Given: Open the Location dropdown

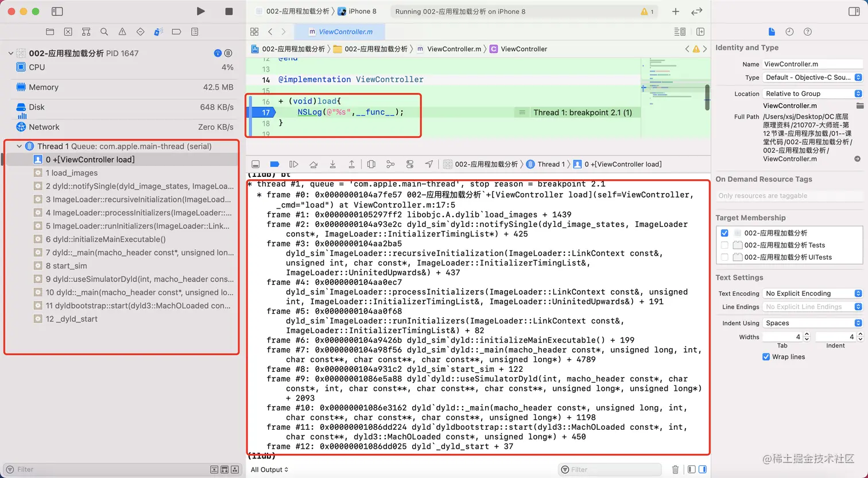Looking at the screenshot, I should pos(812,94).
